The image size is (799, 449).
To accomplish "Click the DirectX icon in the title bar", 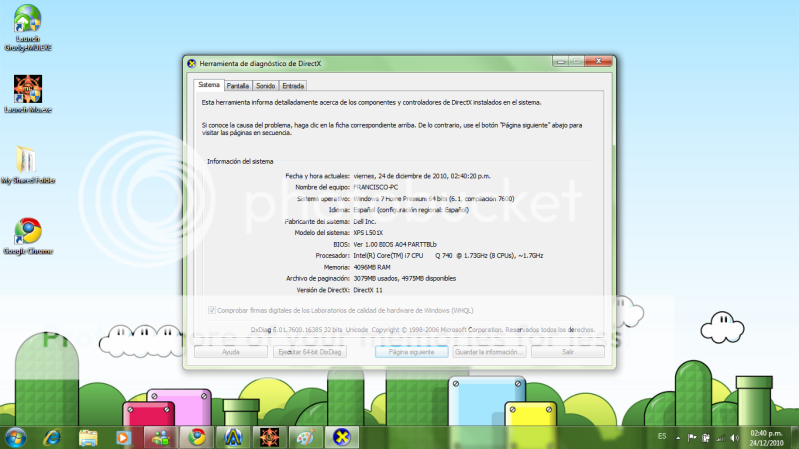I will tap(192, 64).
